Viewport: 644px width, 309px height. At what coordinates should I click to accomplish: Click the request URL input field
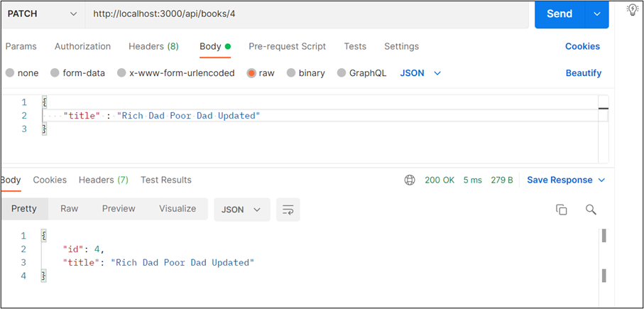[x=307, y=14]
